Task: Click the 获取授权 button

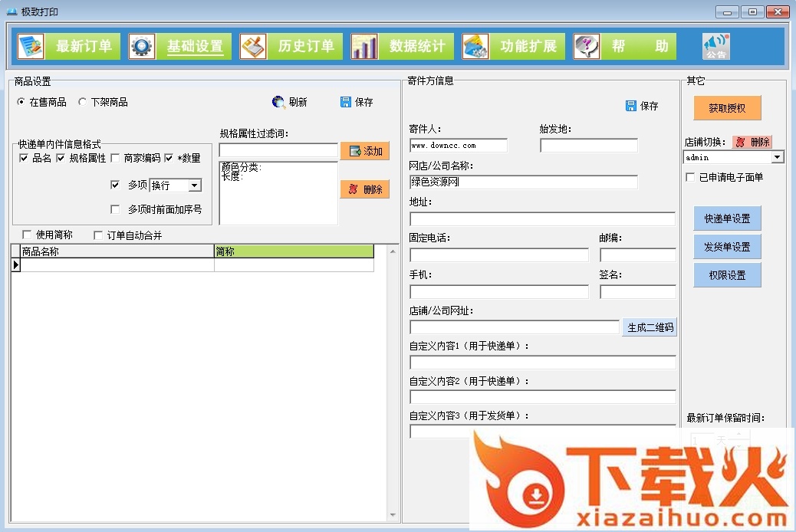Action: click(x=727, y=108)
